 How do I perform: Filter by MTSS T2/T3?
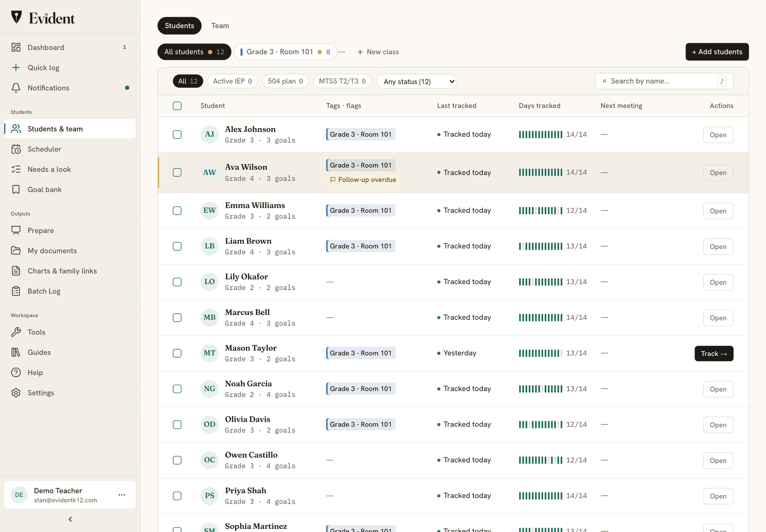(x=342, y=81)
